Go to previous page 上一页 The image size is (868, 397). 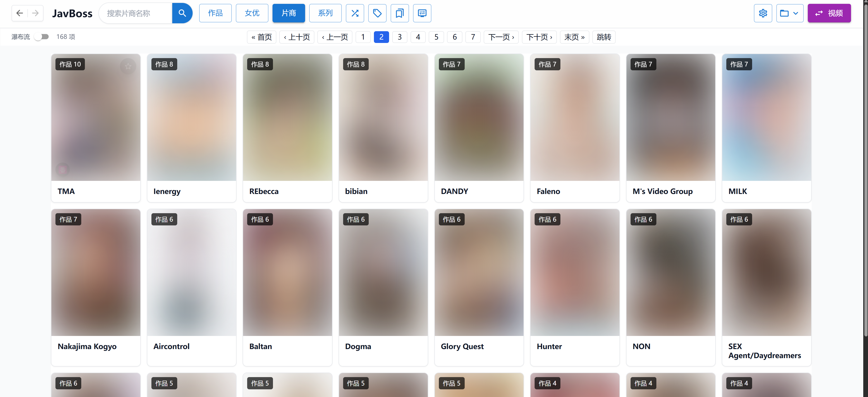(x=335, y=37)
